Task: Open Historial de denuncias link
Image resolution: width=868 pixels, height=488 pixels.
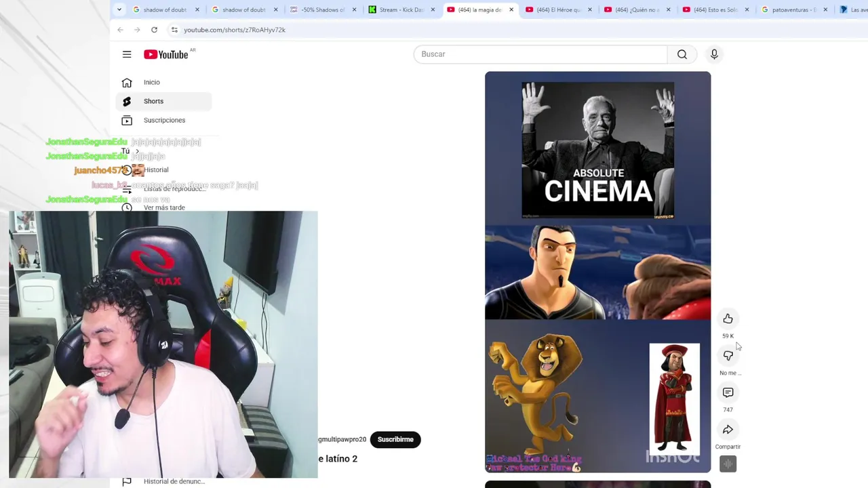Action: pos(174,481)
